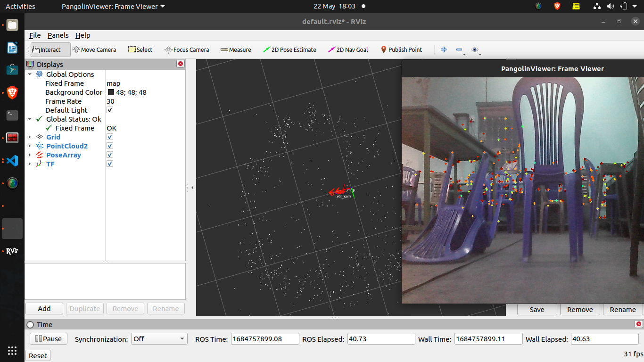The image size is (644, 362).
Task: Click inside the ROS Elapsed field
Action: [380, 338]
